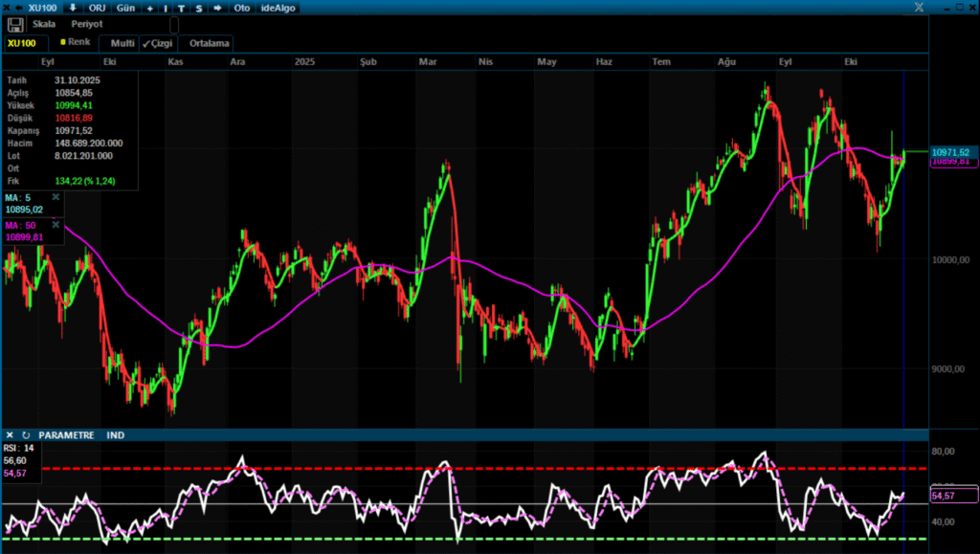This screenshot has height=554, width=980.
Task: Open the Gün period dropdown
Action: click(x=125, y=8)
